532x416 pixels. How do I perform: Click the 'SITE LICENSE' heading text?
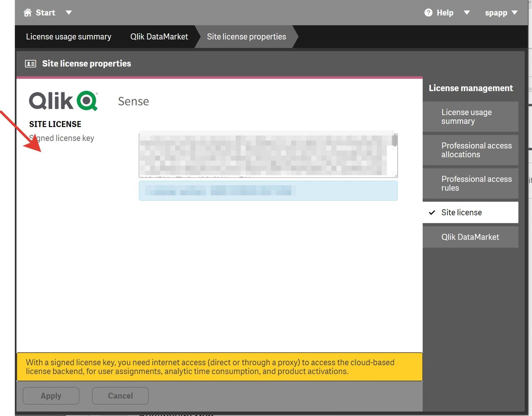(x=55, y=124)
